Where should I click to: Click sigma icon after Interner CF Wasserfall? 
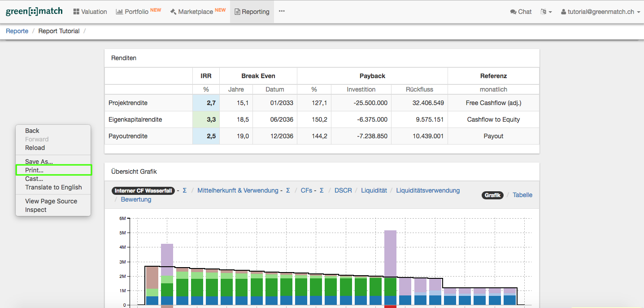(x=184, y=190)
